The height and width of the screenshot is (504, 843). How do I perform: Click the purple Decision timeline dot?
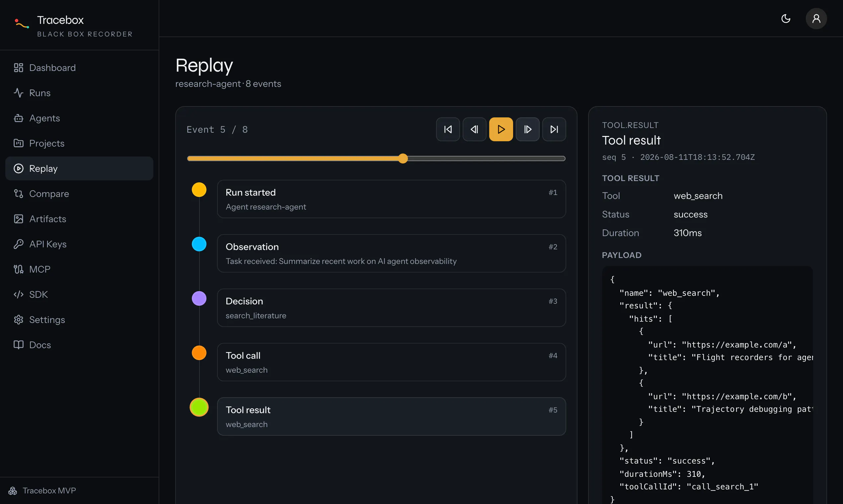199,298
